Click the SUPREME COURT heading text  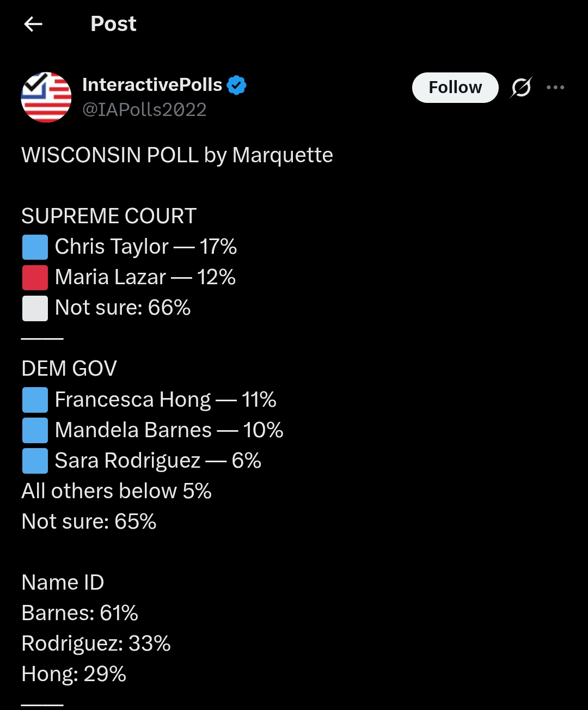(x=109, y=216)
